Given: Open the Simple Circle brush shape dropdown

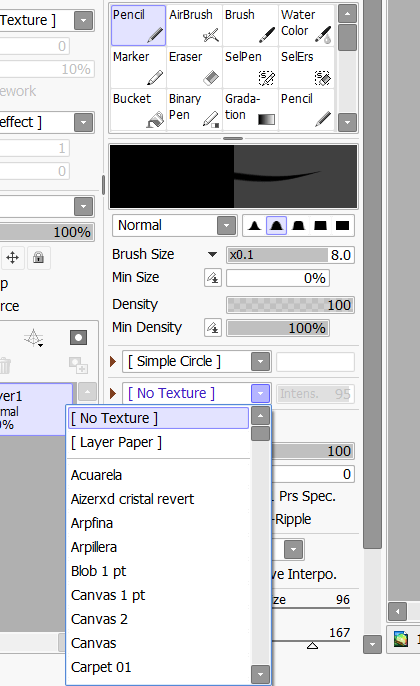Looking at the screenshot, I should 260,362.
